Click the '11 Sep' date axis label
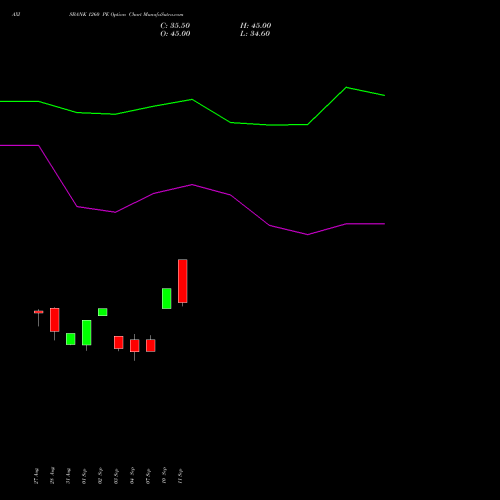 (x=180, y=476)
